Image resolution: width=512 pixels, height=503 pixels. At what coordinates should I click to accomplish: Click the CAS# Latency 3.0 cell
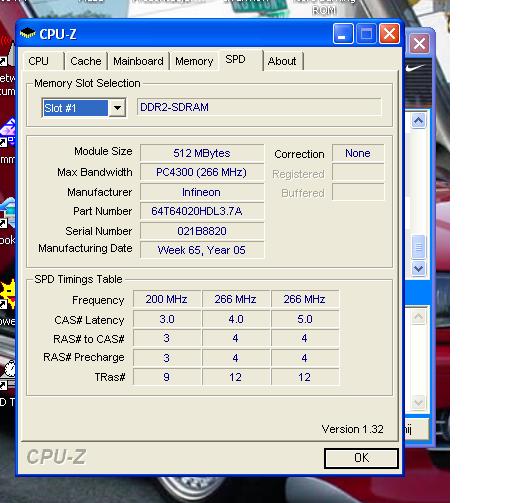click(167, 319)
